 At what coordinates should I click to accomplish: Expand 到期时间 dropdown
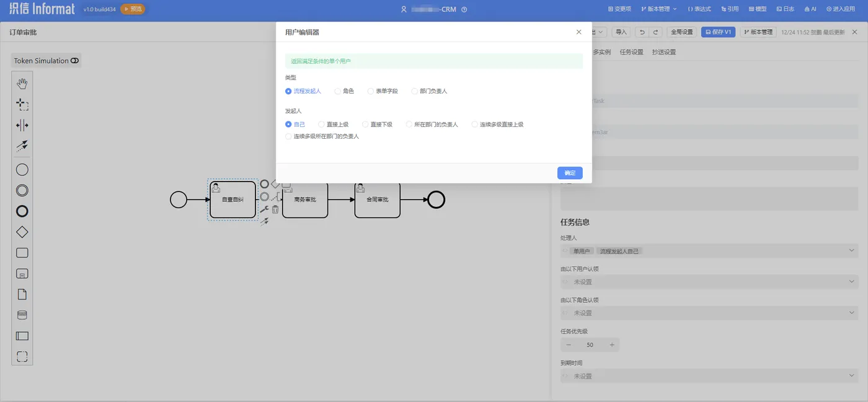[709, 376]
